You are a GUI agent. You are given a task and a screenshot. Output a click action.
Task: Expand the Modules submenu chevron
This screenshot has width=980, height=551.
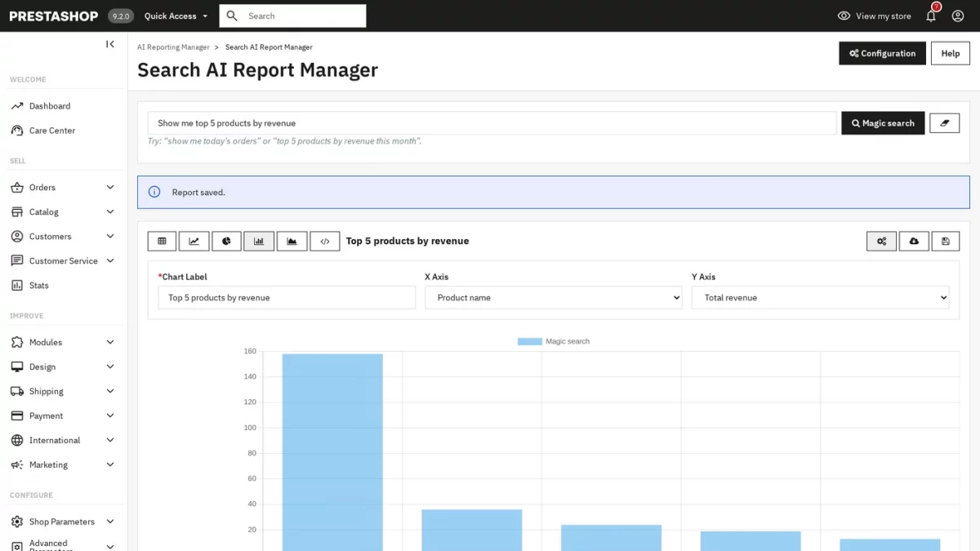point(110,343)
